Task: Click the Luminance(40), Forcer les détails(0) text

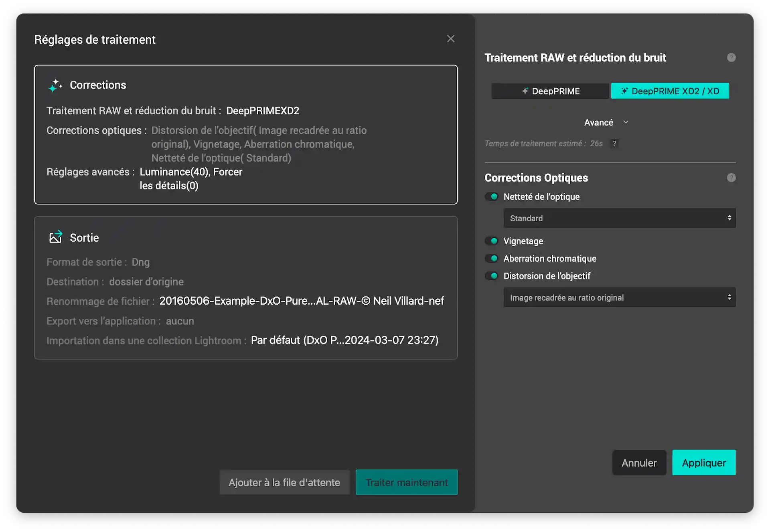Action: 191,179
